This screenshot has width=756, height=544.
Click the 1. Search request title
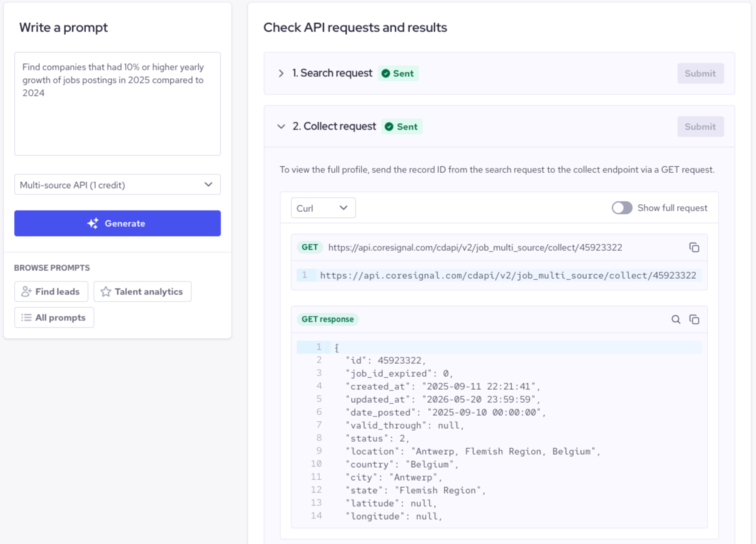coord(332,73)
